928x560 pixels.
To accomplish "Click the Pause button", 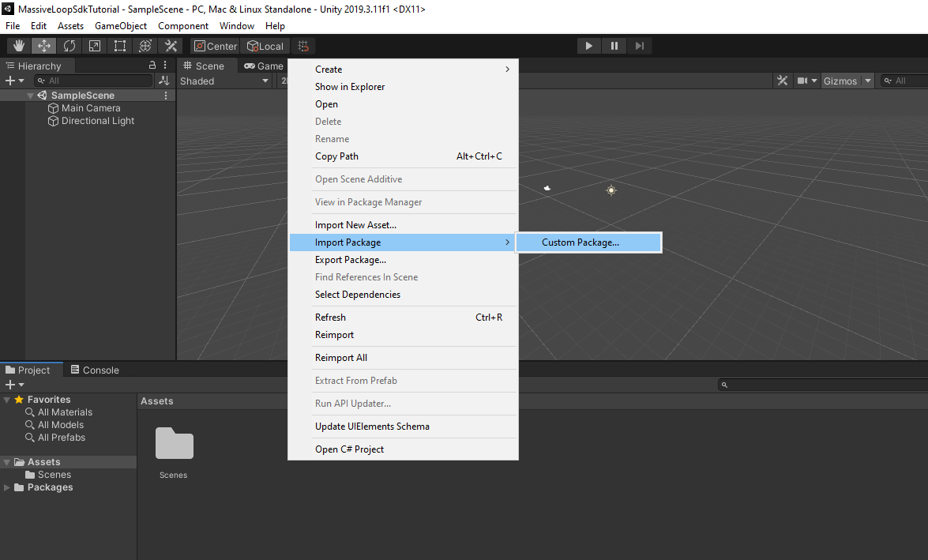I will point(614,46).
